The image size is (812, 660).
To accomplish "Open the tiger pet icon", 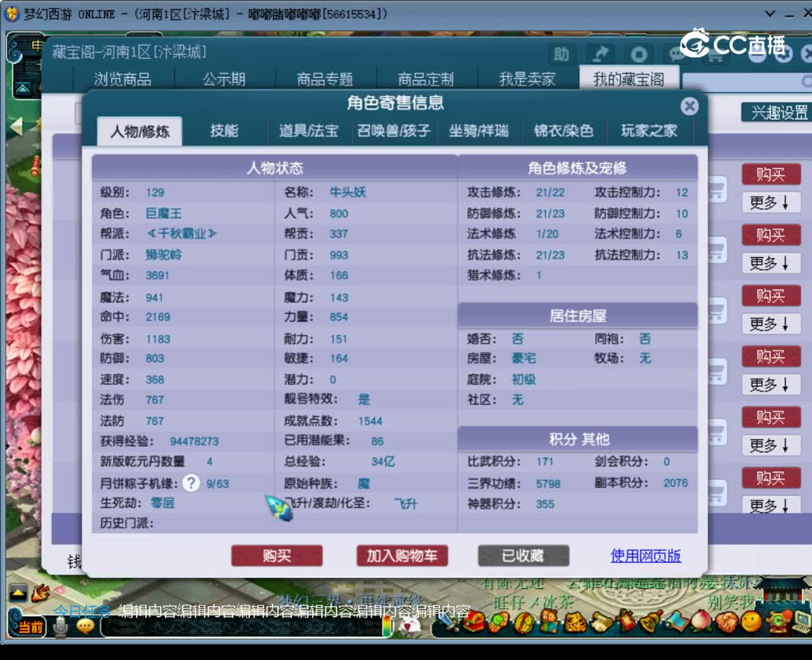I will [576, 623].
